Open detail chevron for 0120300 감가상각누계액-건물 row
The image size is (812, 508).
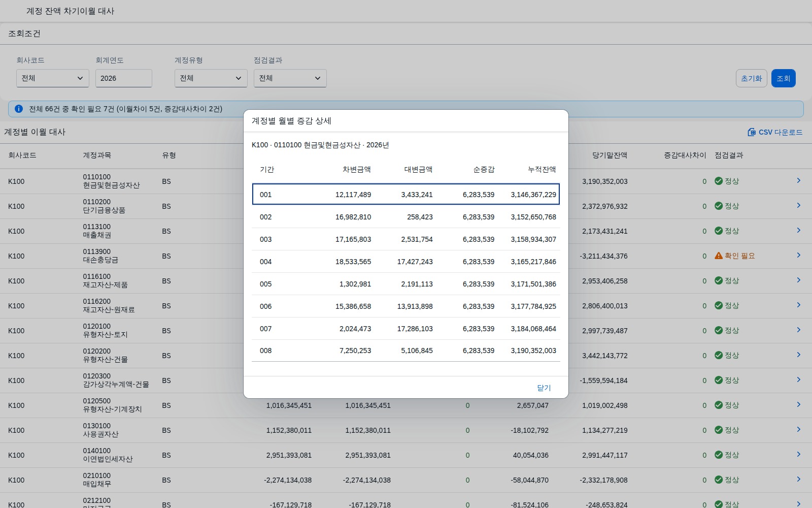pyautogui.click(x=798, y=380)
